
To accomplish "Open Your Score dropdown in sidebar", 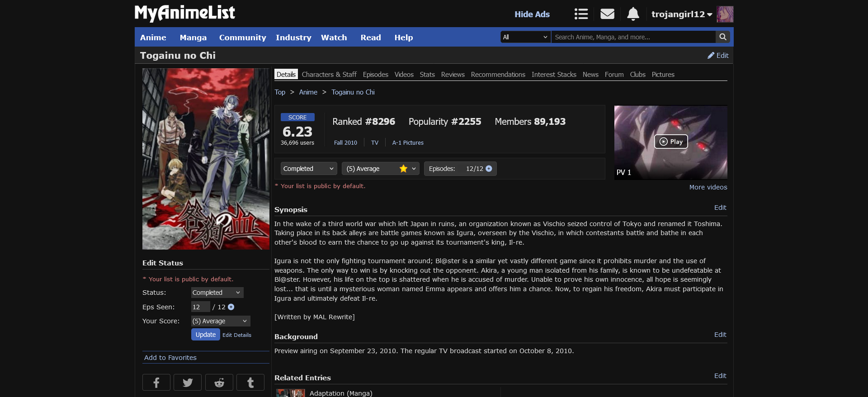I will [x=220, y=321].
